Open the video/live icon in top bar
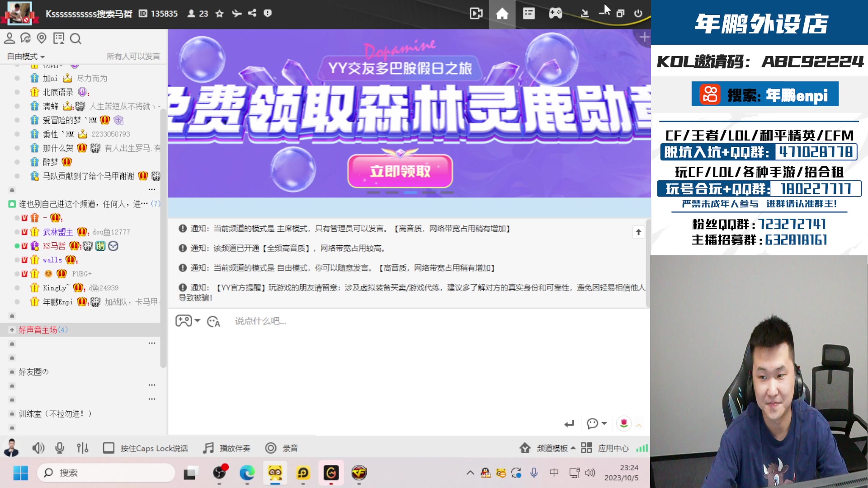This screenshot has height=488, width=868. click(x=476, y=14)
